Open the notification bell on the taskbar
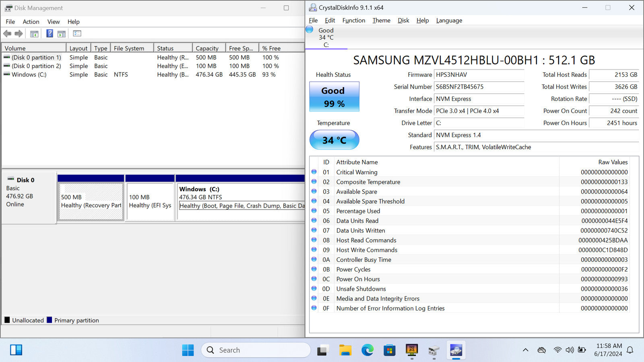The image size is (644, 362). click(630, 350)
